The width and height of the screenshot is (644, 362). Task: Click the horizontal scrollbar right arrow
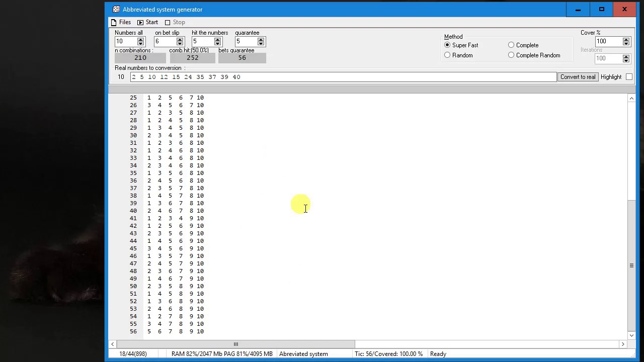(623, 344)
